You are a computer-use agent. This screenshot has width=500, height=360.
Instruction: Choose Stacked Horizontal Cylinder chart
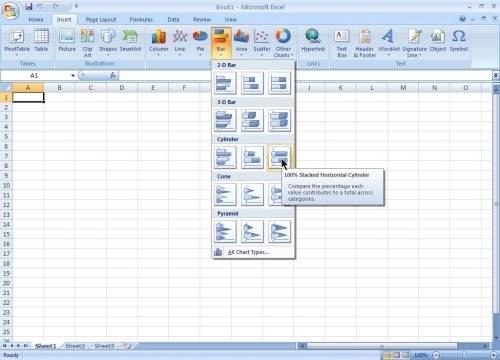click(252, 157)
